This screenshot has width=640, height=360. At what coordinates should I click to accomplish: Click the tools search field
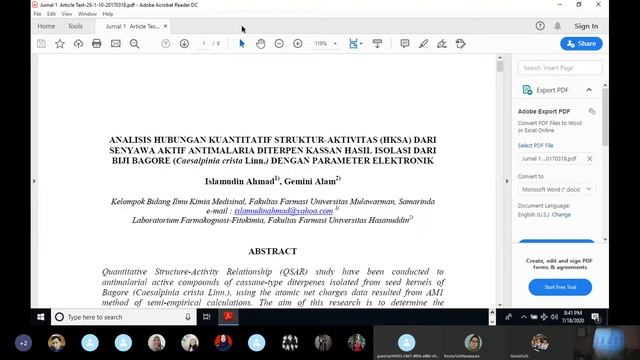pos(560,68)
